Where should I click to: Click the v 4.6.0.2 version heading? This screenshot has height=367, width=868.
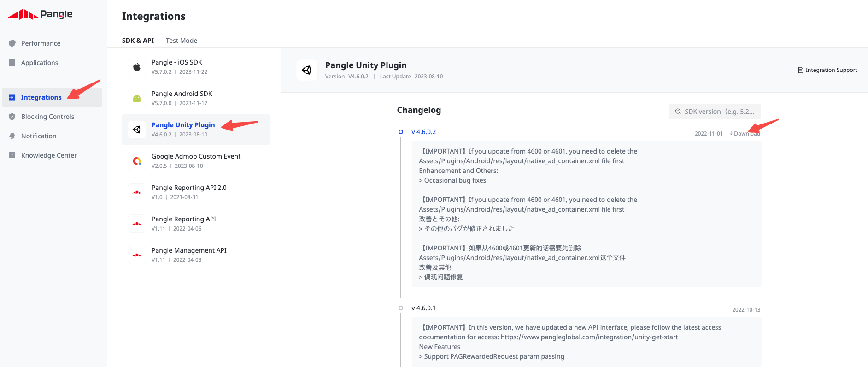point(423,132)
